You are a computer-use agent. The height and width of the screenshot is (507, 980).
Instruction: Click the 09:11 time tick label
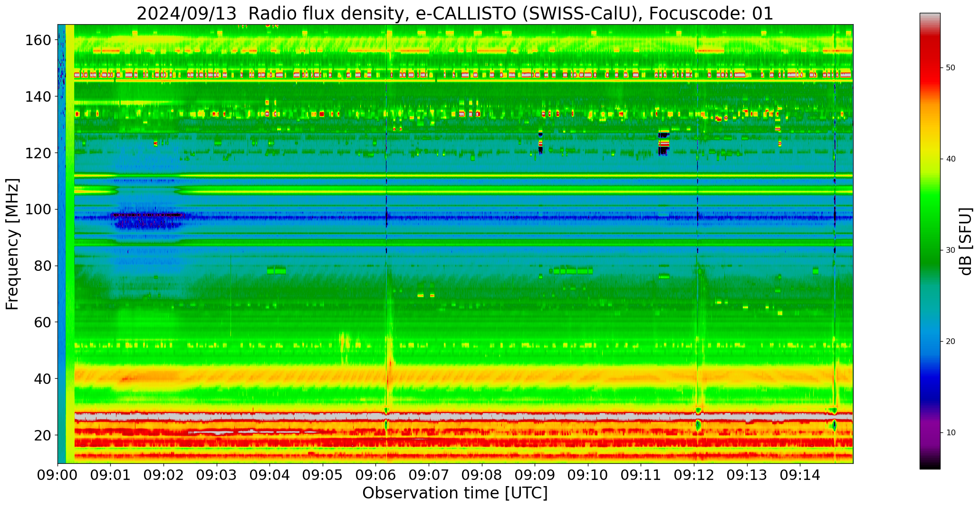coord(641,474)
